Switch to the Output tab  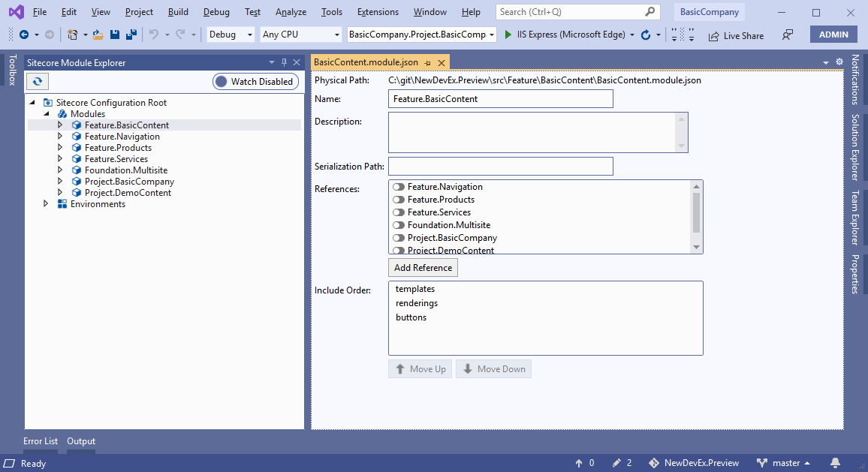click(x=80, y=441)
